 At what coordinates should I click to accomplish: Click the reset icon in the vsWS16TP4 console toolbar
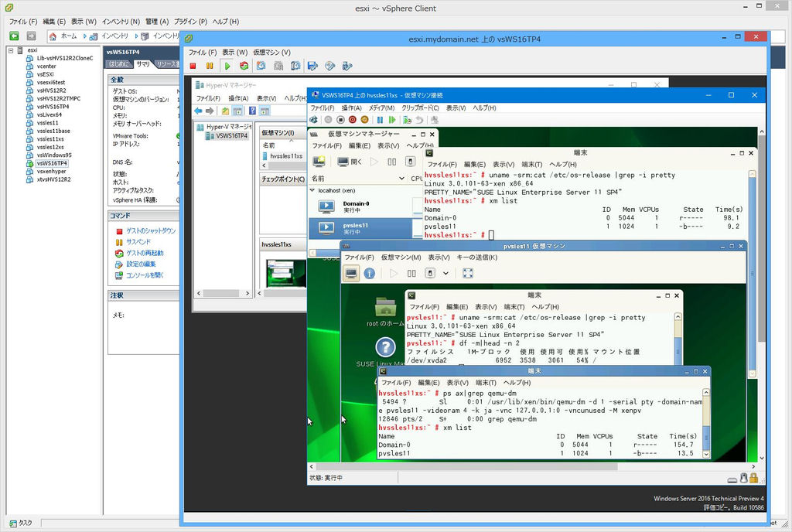[x=244, y=66]
